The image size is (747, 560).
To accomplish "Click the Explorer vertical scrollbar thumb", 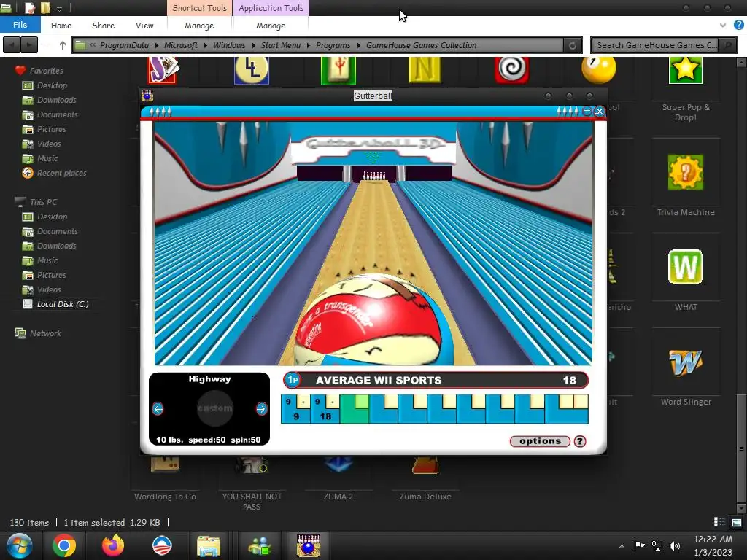I will [741, 448].
